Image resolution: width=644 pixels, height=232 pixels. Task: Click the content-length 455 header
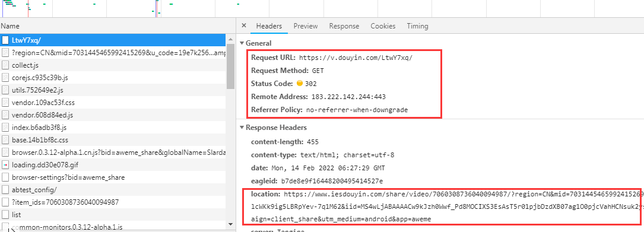tap(285, 142)
